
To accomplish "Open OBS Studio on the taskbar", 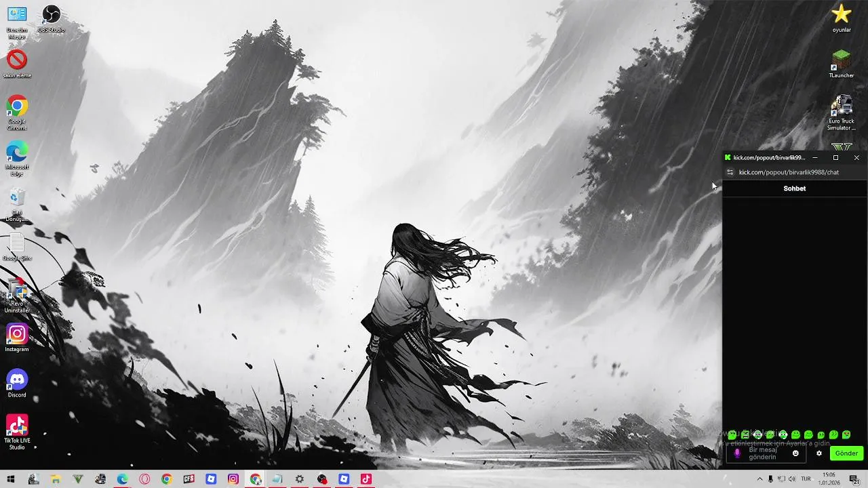I will pos(322,479).
